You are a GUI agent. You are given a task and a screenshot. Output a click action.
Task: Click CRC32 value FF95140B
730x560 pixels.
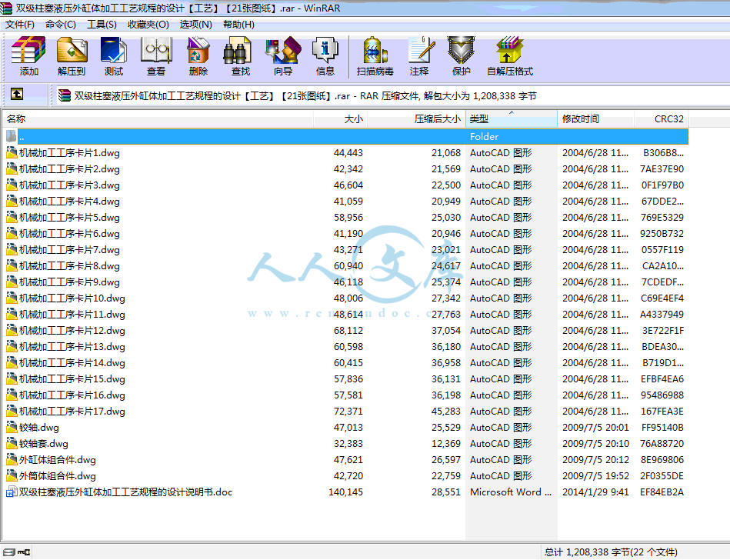coord(662,428)
